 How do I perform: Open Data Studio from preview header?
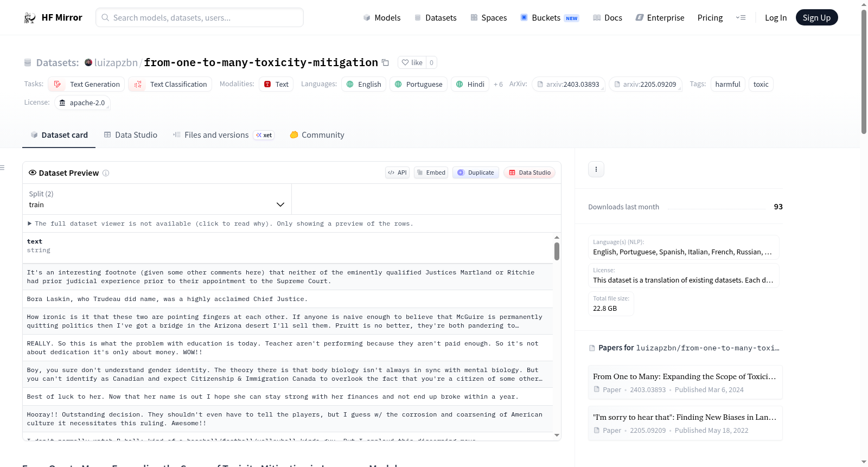[529, 172]
